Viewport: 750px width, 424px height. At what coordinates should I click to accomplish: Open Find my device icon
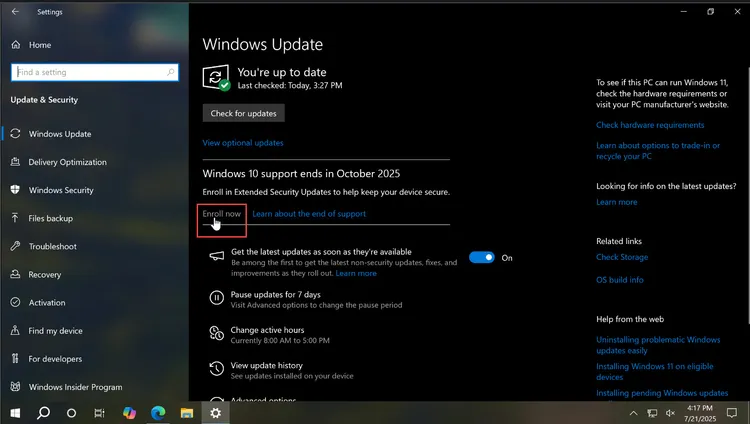(15, 330)
